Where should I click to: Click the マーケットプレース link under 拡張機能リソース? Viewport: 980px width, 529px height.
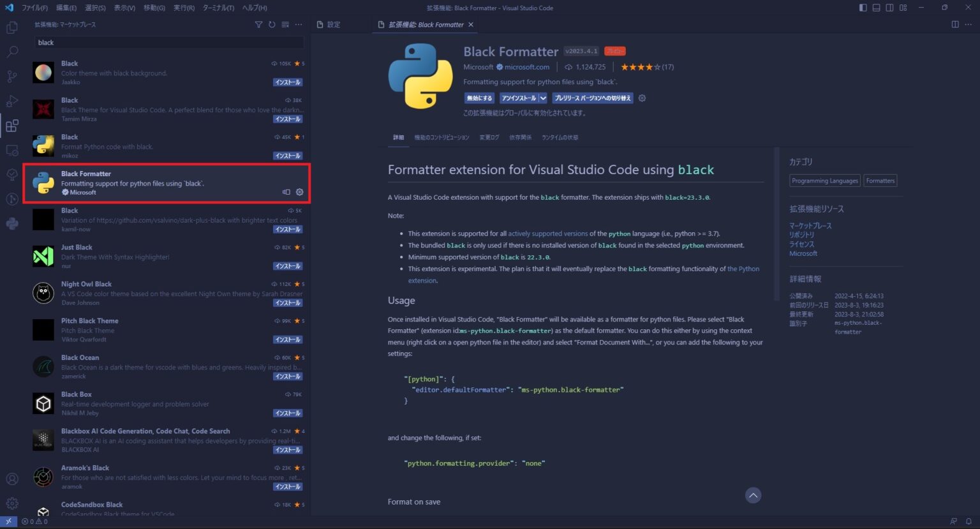click(x=811, y=225)
